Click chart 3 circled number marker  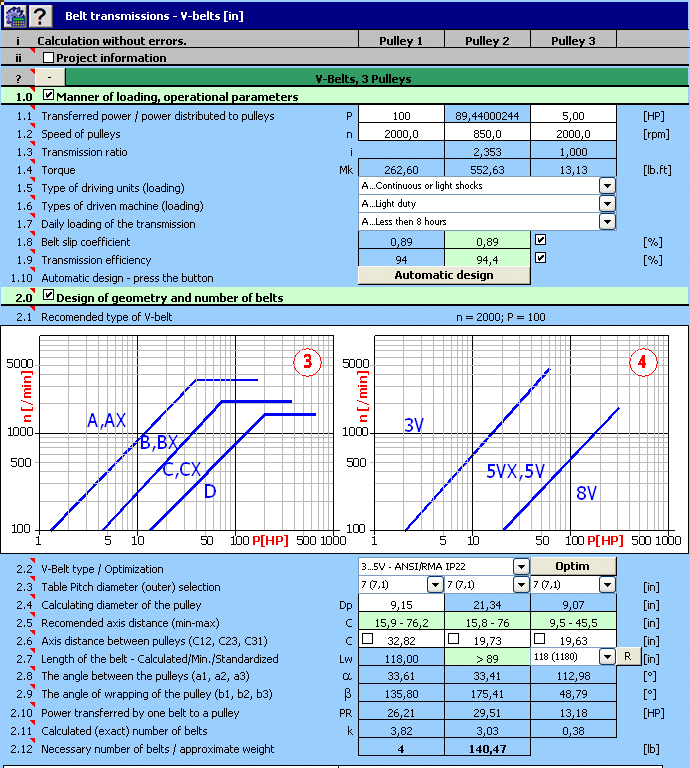tap(308, 362)
